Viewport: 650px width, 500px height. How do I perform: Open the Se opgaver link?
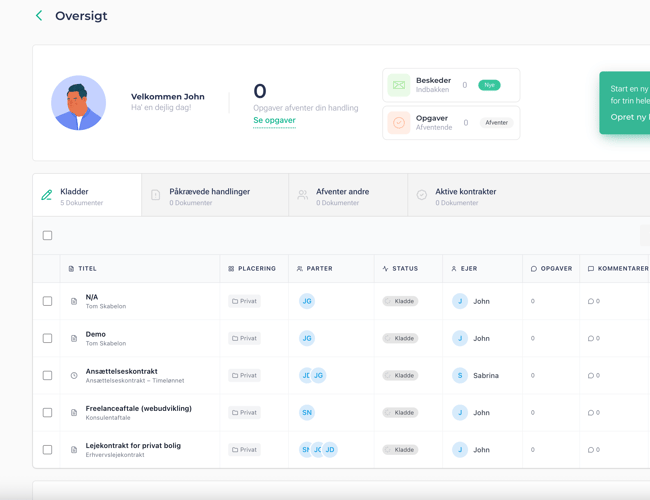(274, 120)
